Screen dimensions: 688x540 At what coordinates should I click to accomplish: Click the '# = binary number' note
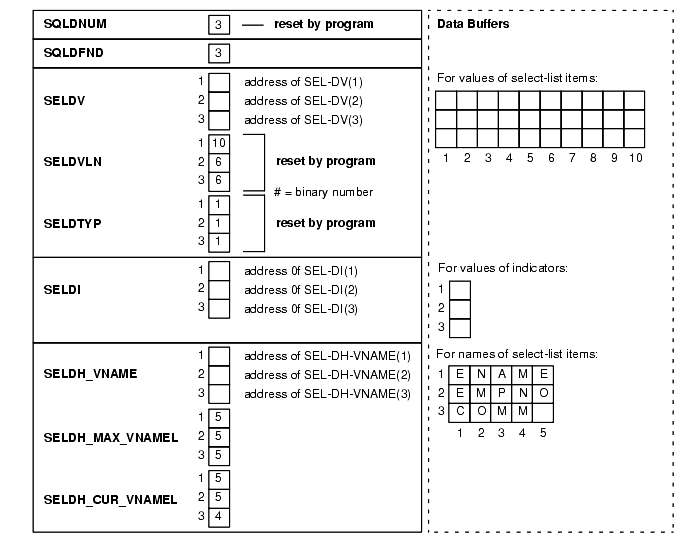323,192
